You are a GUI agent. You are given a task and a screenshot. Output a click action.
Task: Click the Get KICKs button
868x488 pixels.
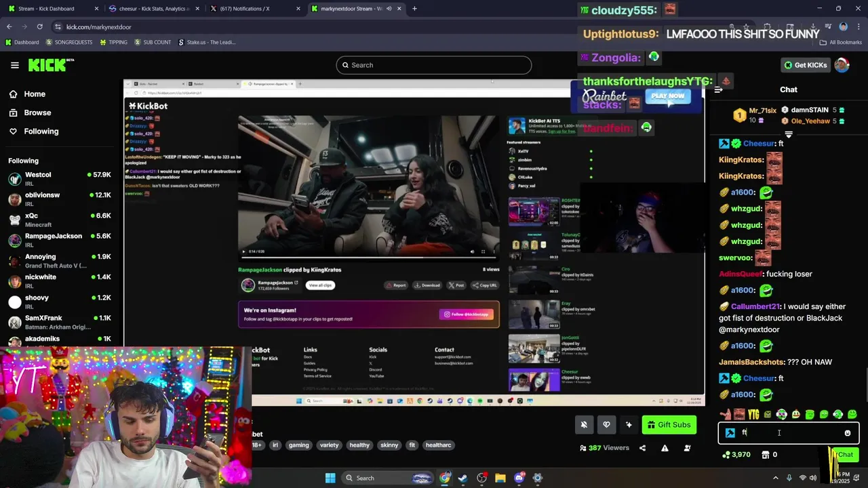click(806, 65)
